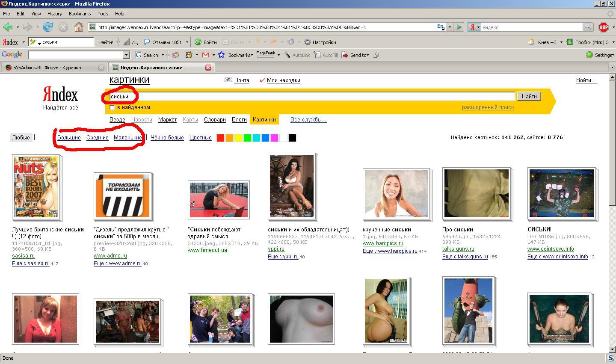Click the Google logo on the Google toolbar

point(12,55)
